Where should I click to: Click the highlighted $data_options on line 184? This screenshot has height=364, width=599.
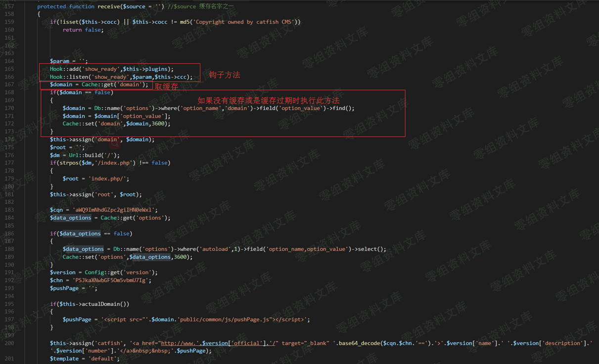pos(70,218)
